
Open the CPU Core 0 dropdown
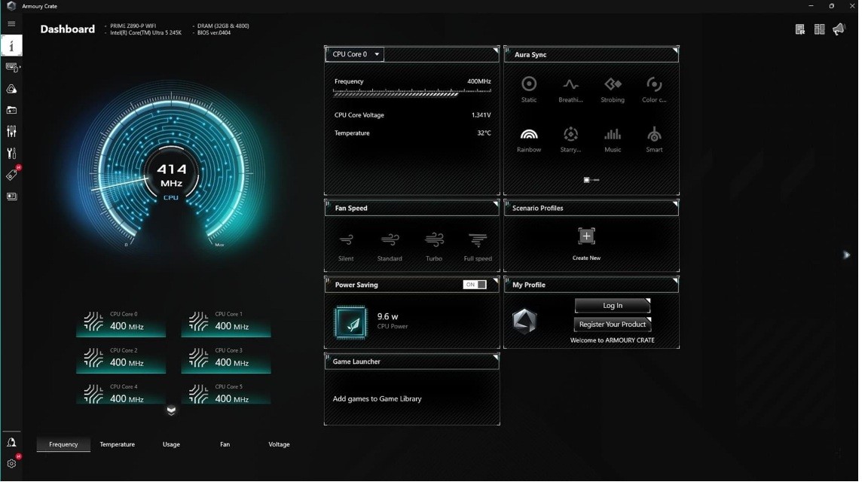coord(355,54)
